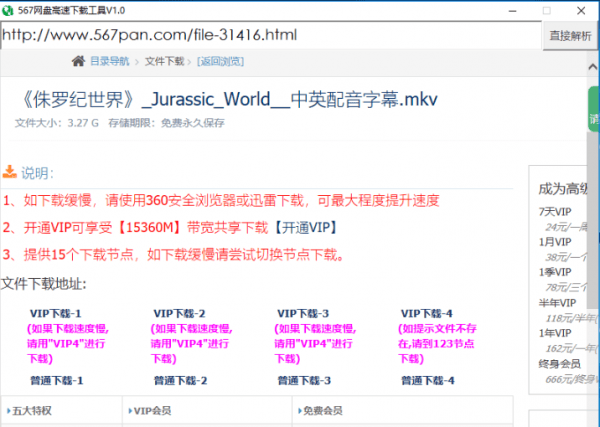
Task: Download using 普通下载-1
Action: click(x=56, y=381)
